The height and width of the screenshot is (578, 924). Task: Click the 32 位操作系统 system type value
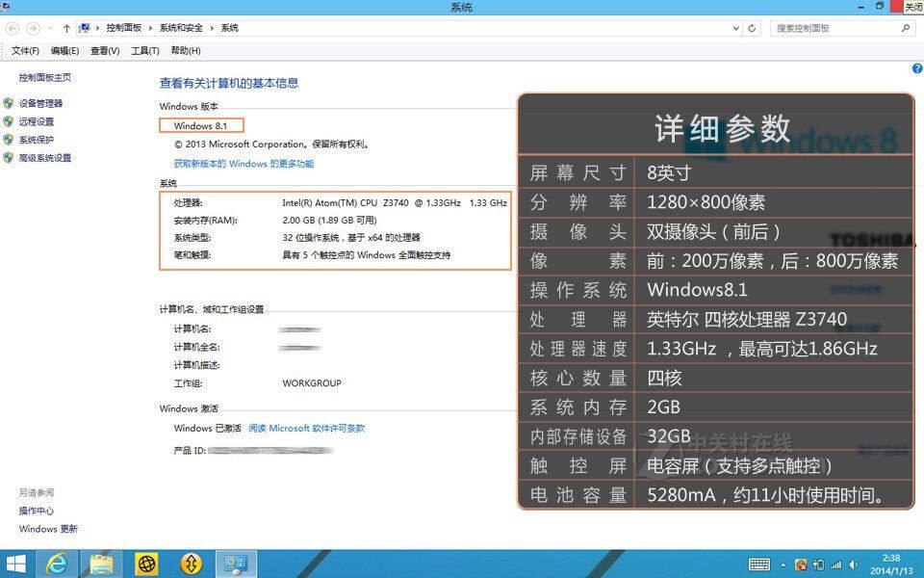click(351, 238)
